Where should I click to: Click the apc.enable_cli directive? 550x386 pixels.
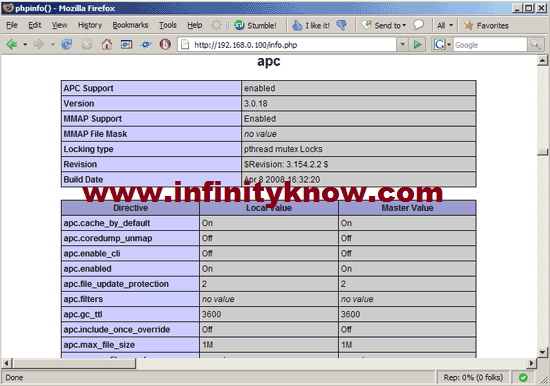[x=92, y=253]
